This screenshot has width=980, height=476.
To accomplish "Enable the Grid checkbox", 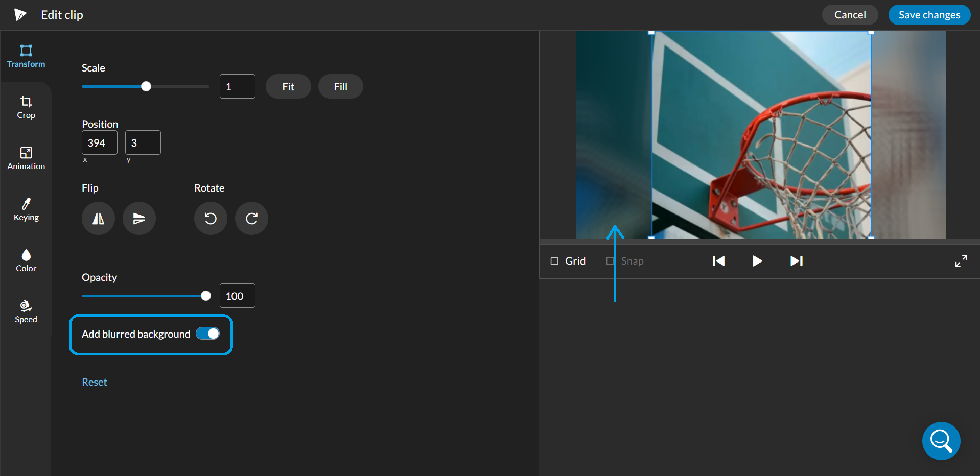I will 554,261.
